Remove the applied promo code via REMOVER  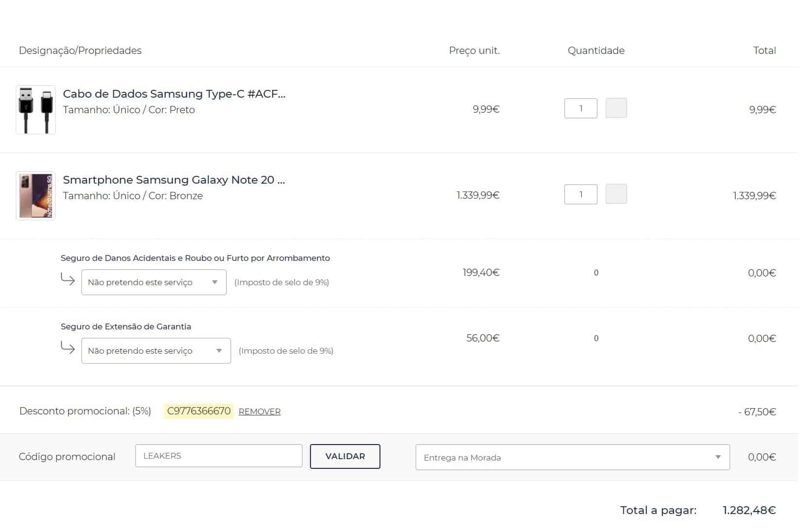coord(259,412)
